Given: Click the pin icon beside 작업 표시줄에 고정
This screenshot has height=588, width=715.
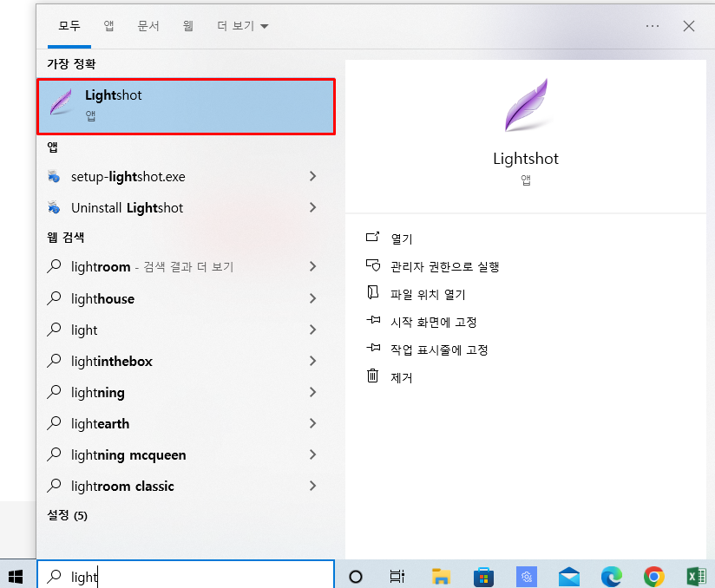Looking at the screenshot, I should [x=373, y=348].
